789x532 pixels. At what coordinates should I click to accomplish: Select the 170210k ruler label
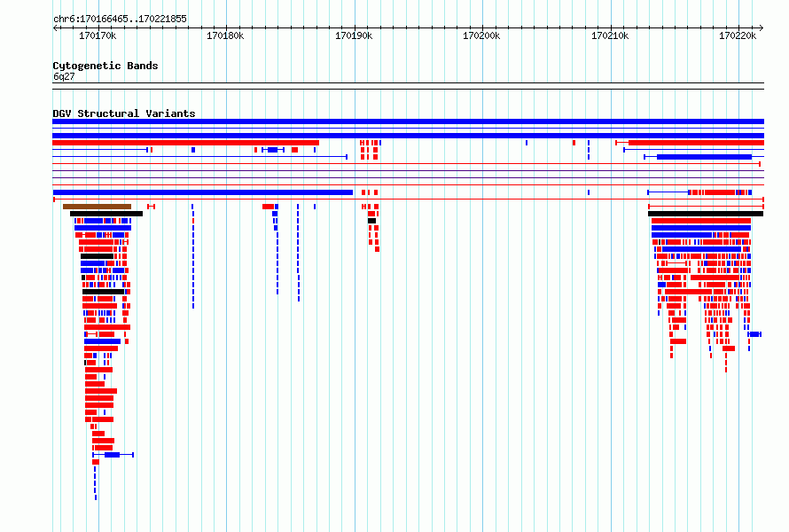point(610,35)
